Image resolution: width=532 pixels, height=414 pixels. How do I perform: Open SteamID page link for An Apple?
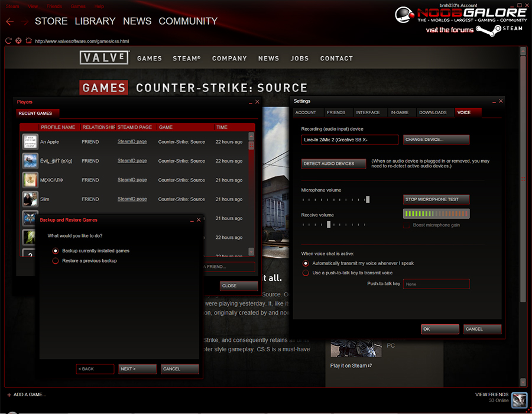pyautogui.click(x=132, y=141)
